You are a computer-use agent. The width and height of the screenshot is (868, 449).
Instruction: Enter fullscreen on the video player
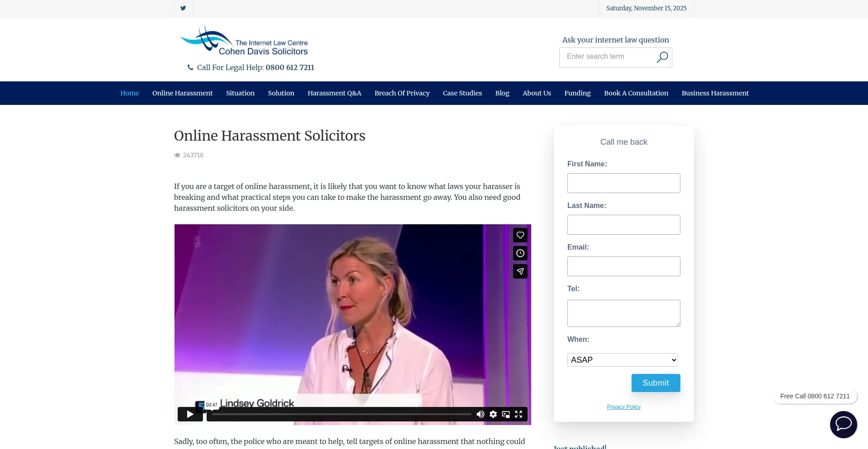point(519,414)
